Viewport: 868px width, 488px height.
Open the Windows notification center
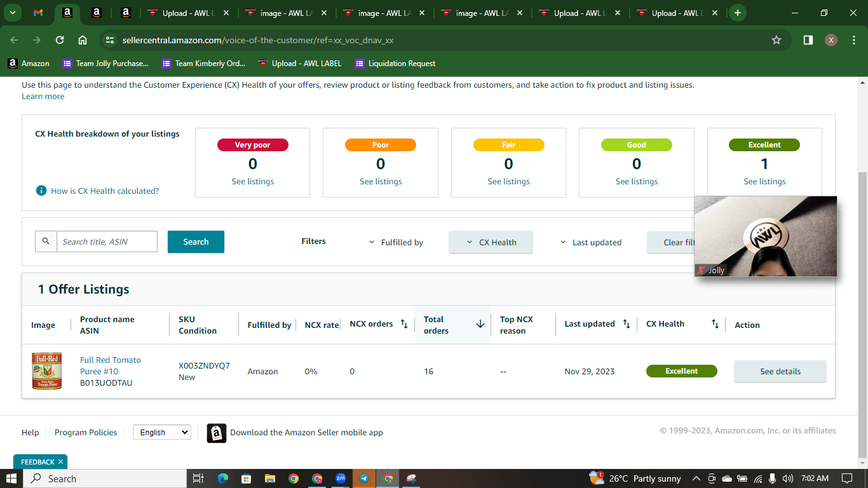click(x=846, y=478)
